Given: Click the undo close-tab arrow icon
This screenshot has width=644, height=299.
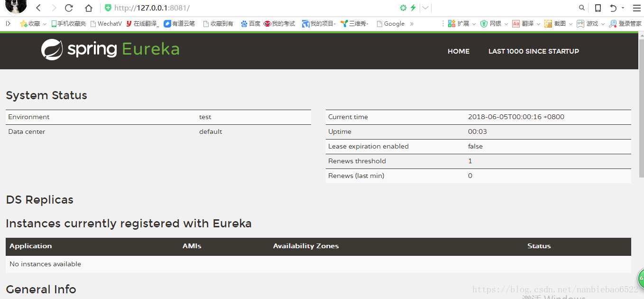Looking at the screenshot, I should [x=613, y=8].
